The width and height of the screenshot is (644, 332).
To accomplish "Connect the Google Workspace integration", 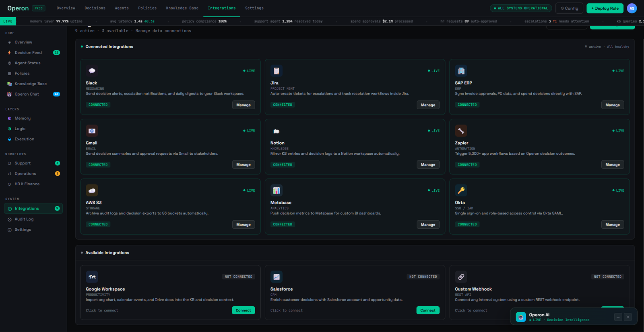I will [x=244, y=310].
